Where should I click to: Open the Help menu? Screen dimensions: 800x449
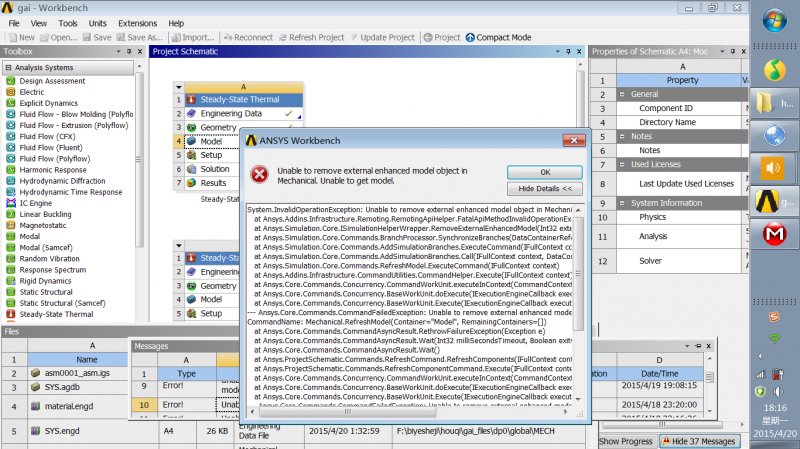pos(176,23)
